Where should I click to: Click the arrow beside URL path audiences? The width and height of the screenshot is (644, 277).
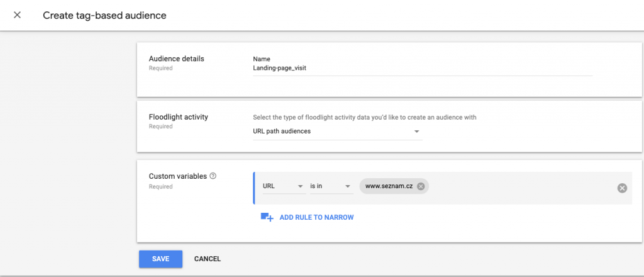pos(416,132)
